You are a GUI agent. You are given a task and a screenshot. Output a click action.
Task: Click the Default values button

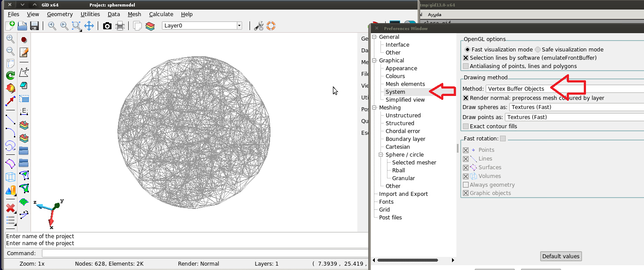[x=561, y=256]
